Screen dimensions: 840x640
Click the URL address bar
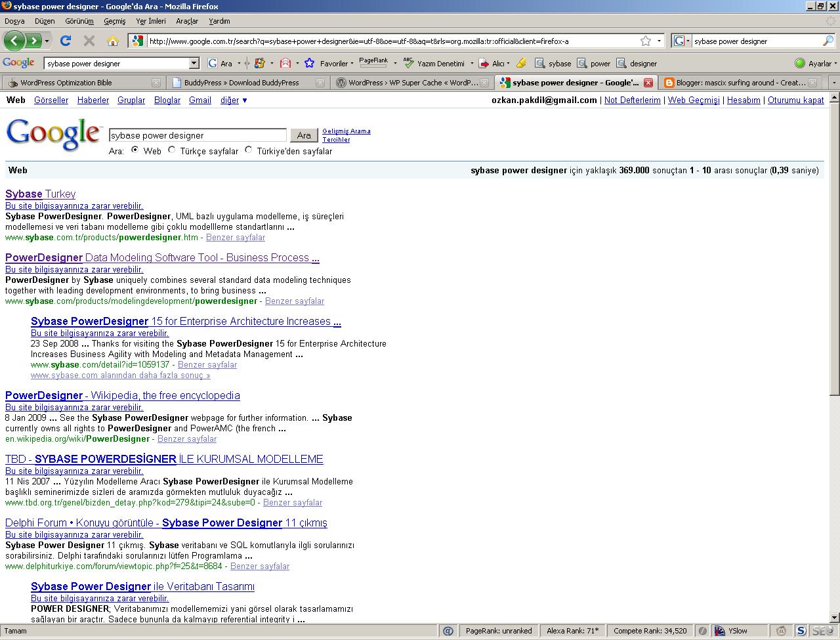394,41
